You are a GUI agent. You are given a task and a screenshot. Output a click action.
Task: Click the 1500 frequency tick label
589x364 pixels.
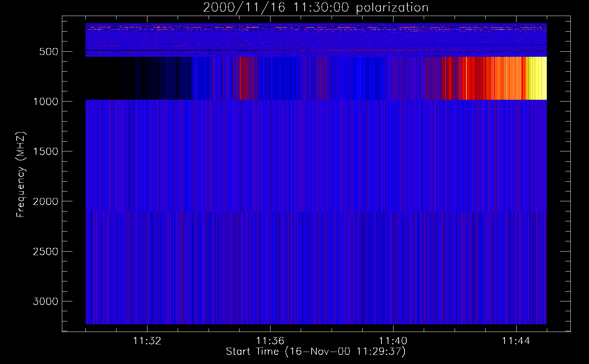point(46,151)
